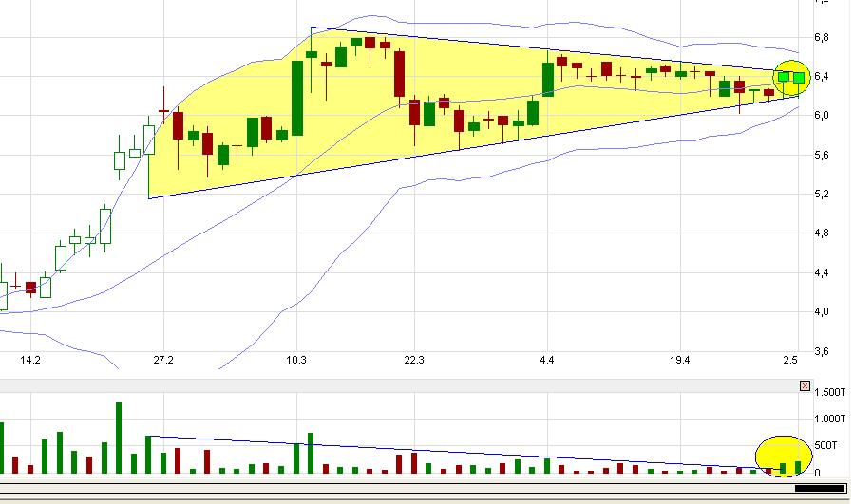
Task: Click the 4.4 date label
Action: click(x=547, y=360)
